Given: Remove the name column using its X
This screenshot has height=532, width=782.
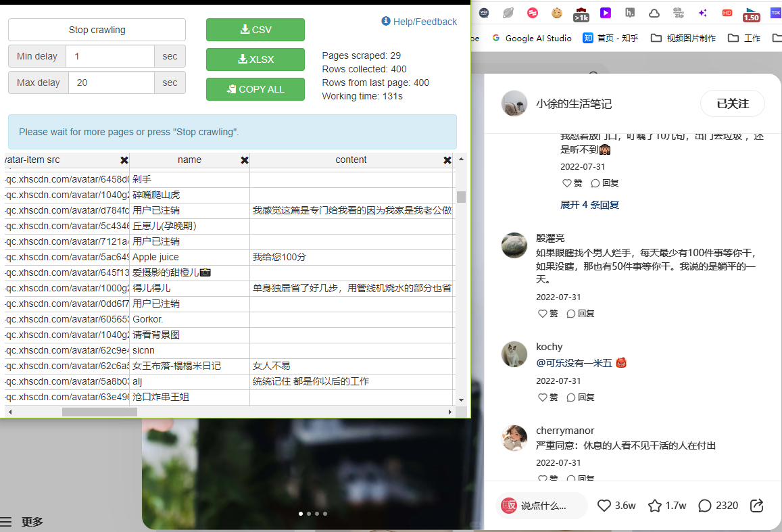Looking at the screenshot, I should [245, 160].
